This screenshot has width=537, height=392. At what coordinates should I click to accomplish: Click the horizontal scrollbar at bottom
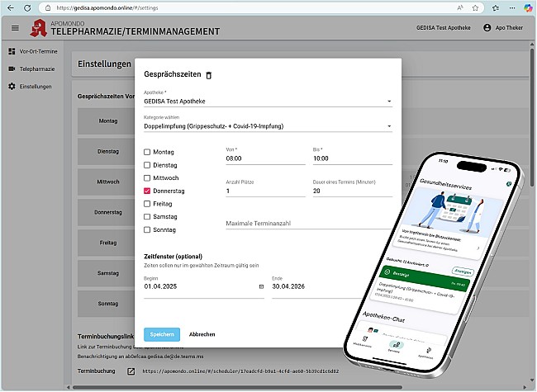click(236, 388)
